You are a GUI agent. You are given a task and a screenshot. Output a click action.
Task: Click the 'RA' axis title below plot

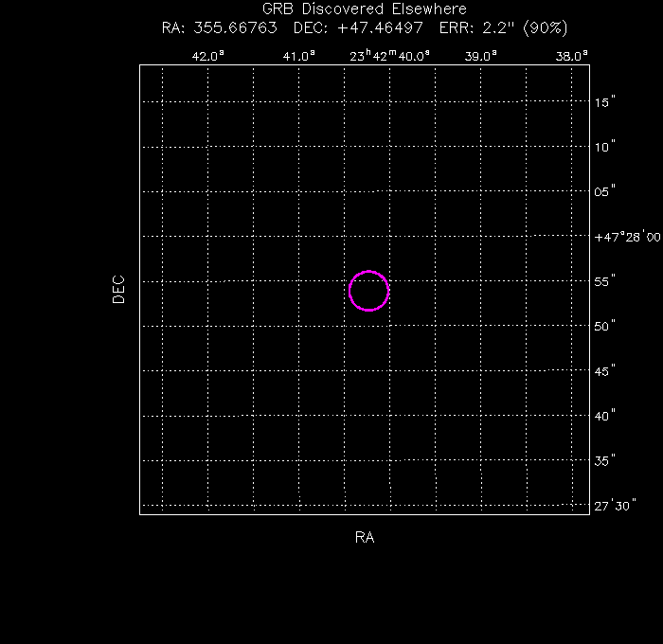pos(365,537)
